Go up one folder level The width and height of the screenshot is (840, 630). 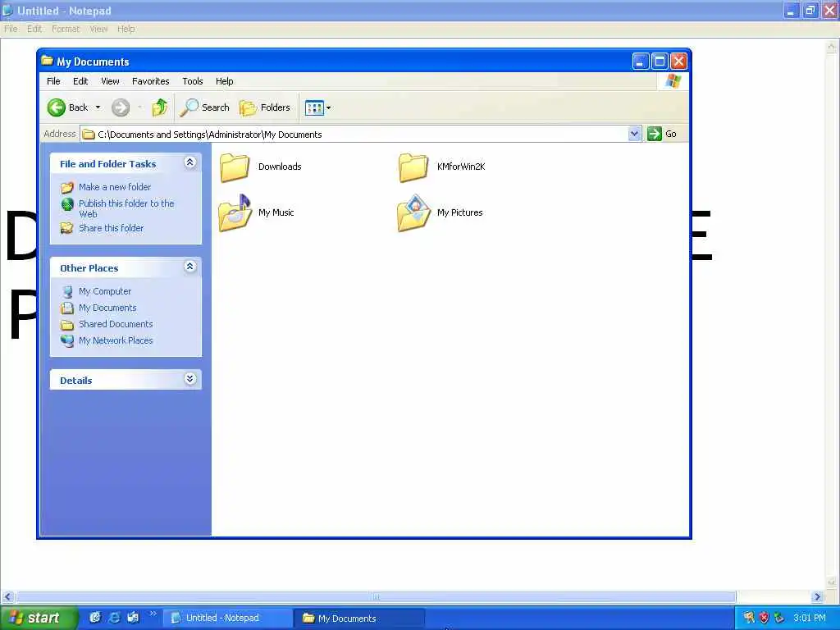(x=160, y=107)
